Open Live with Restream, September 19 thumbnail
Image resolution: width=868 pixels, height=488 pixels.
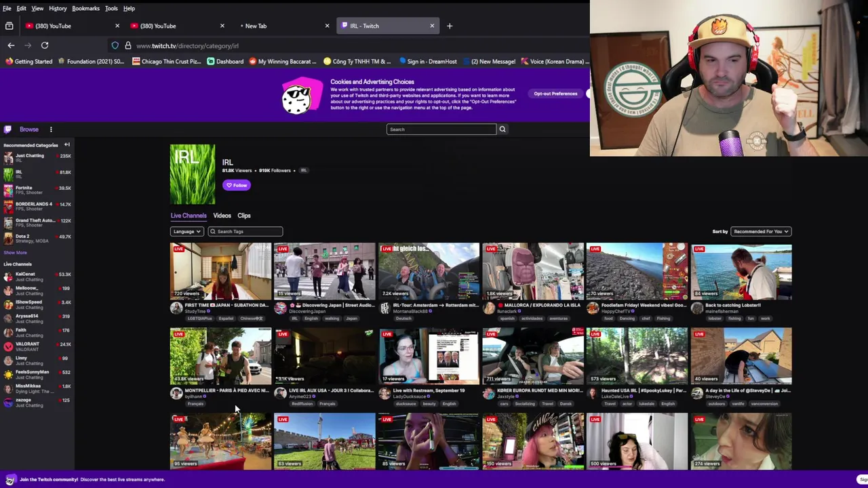click(429, 357)
